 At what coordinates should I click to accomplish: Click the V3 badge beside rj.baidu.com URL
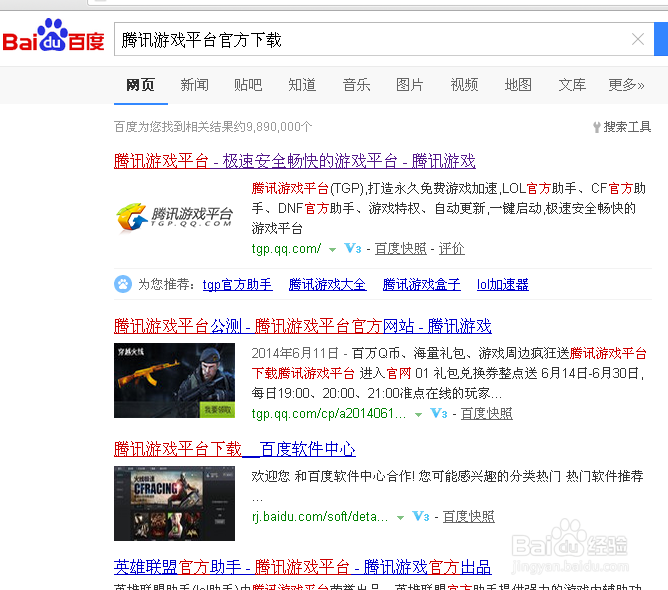pos(421,516)
